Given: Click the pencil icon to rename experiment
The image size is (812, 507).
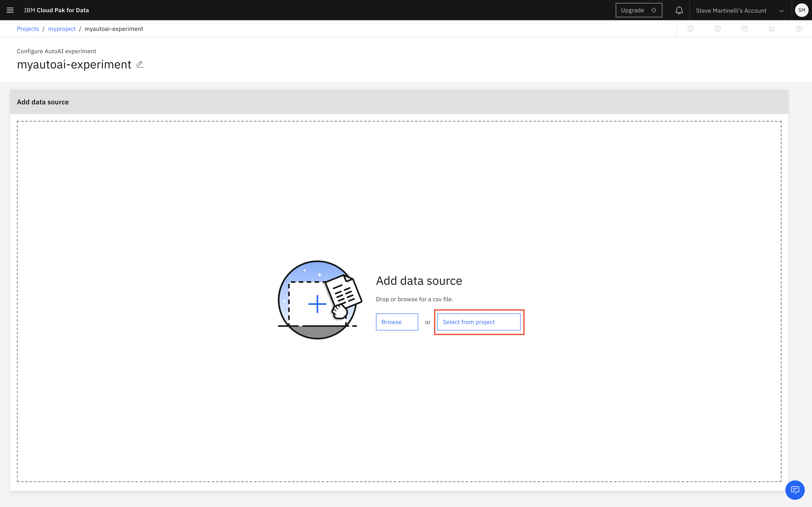Looking at the screenshot, I should click(x=140, y=64).
